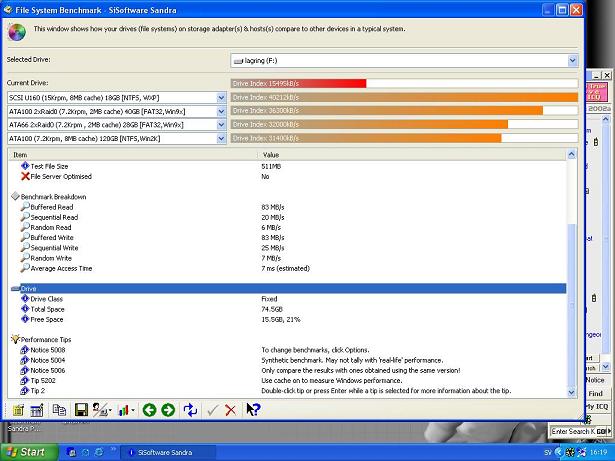Open the bar chart options toolbar button
Viewport: 615px width, 461px height.
click(124, 410)
